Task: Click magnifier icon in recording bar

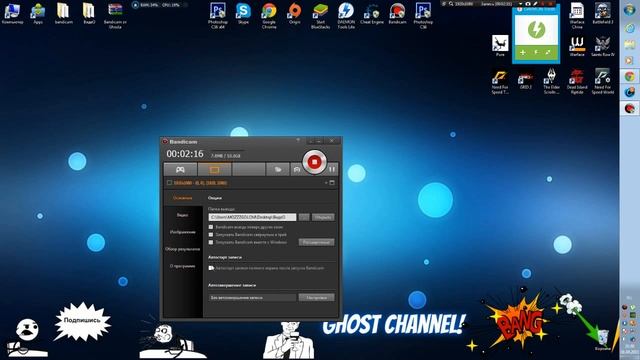Action: tap(451, 4)
